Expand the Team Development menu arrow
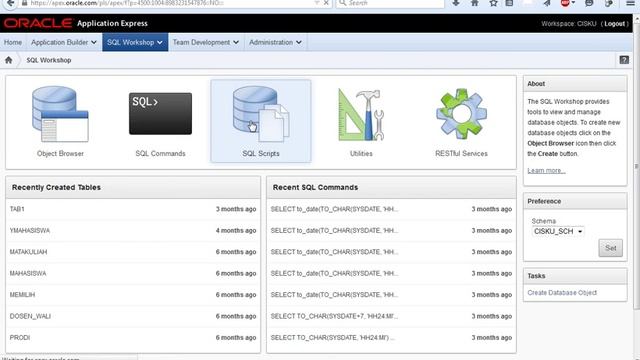 click(x=236, y=42)
